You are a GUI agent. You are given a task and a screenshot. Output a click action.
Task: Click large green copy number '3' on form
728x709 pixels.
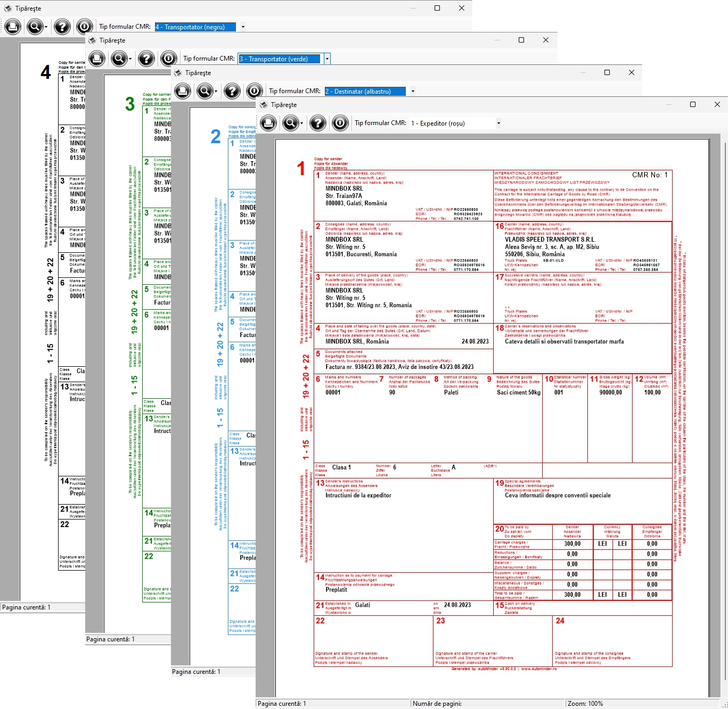click(130, 104)
